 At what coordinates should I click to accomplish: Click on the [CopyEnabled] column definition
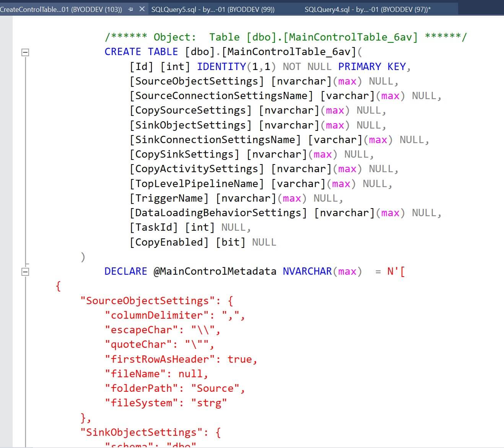coord(203,242)
